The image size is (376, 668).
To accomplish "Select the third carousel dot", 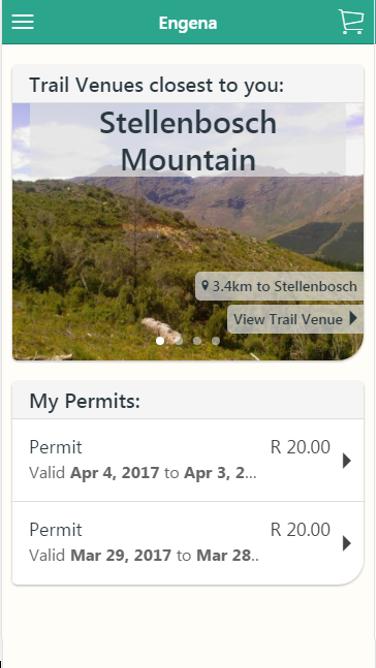I will point(197,341).
